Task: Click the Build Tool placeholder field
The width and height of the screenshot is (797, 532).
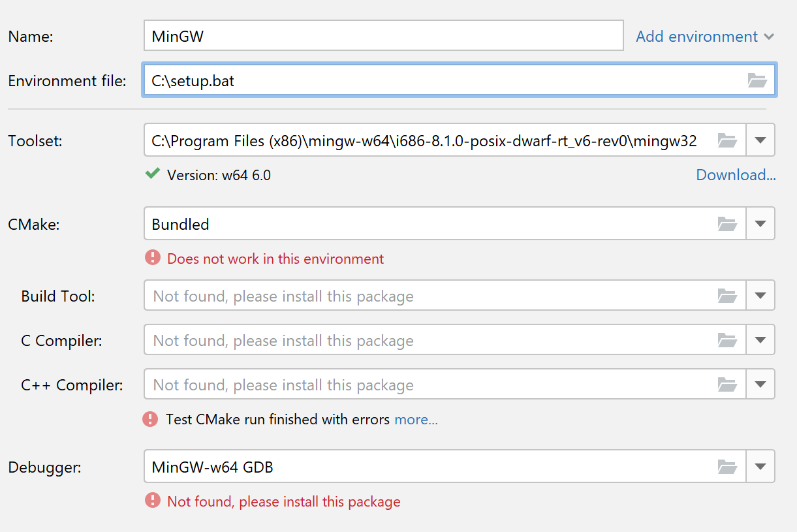Action: 392,295
